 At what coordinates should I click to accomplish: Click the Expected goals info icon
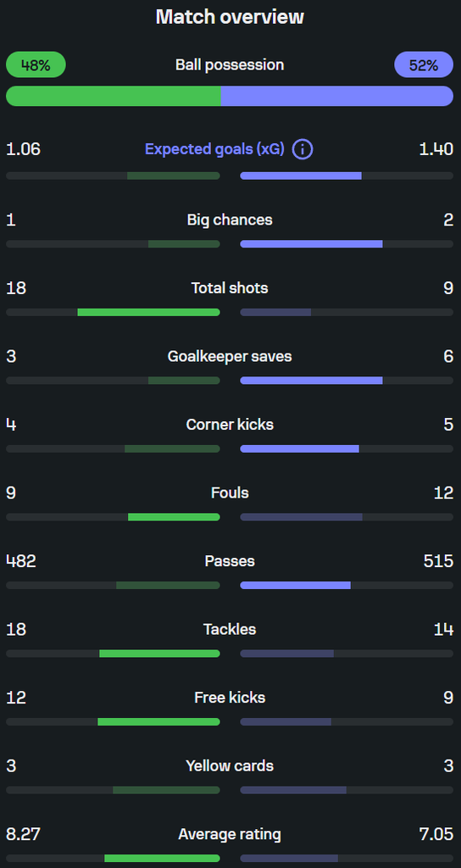[303, 149]
